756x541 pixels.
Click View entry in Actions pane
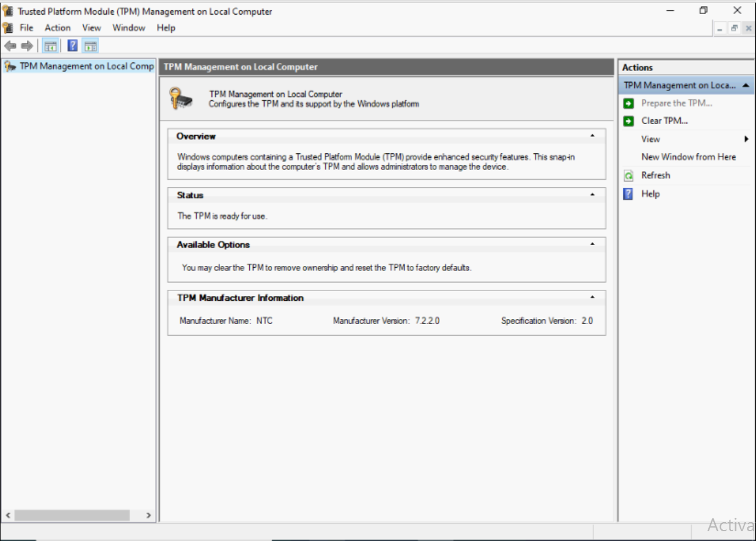(x=650, y=139)
